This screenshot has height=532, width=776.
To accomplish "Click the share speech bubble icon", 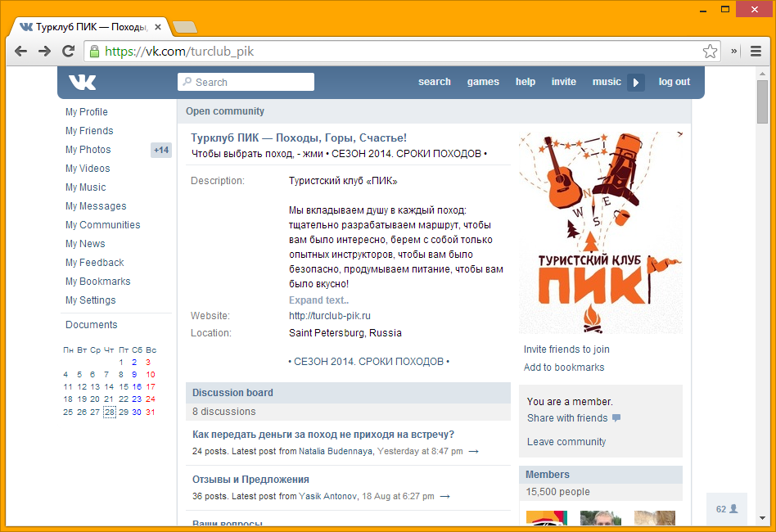I will tap(616, 417).
